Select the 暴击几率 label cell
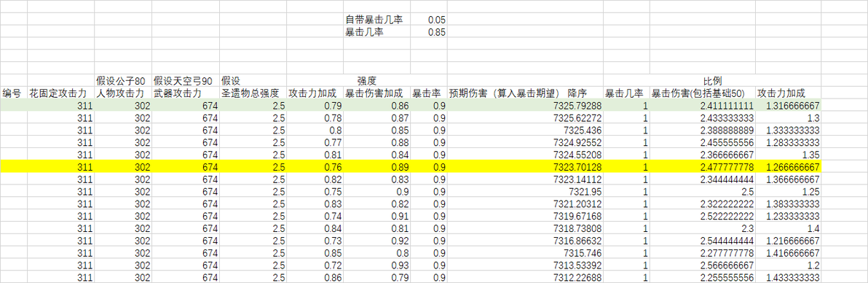Screen dimensions: 868x283 (377, 32)
